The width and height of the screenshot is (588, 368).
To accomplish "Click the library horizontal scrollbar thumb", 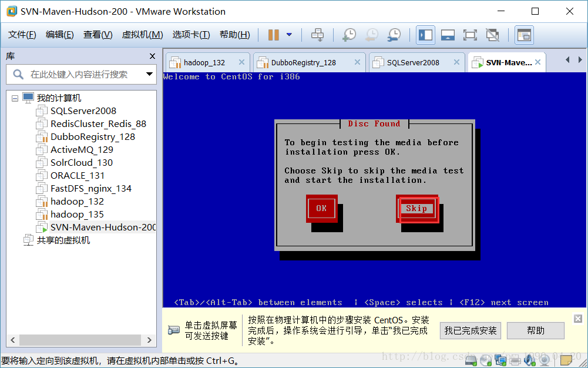I will click(80, 340).
